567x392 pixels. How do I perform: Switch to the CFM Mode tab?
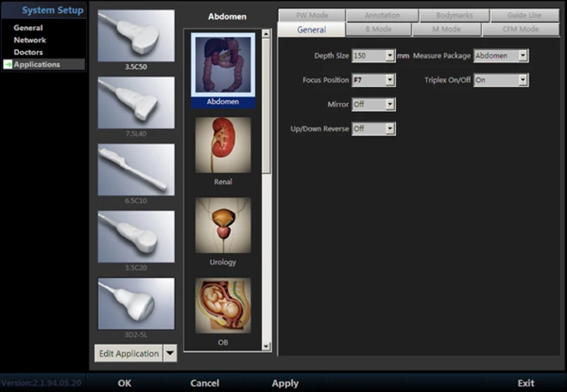(520, 30)
